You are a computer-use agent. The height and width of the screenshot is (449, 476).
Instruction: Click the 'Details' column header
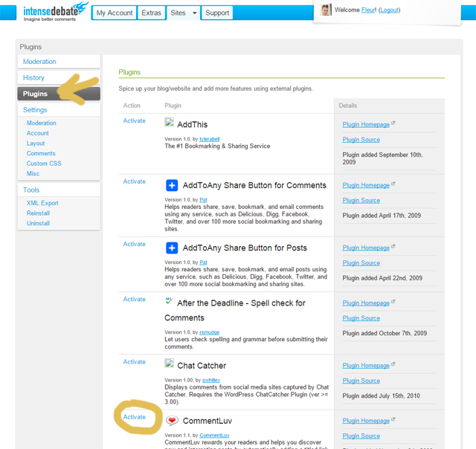coord(348,106)
